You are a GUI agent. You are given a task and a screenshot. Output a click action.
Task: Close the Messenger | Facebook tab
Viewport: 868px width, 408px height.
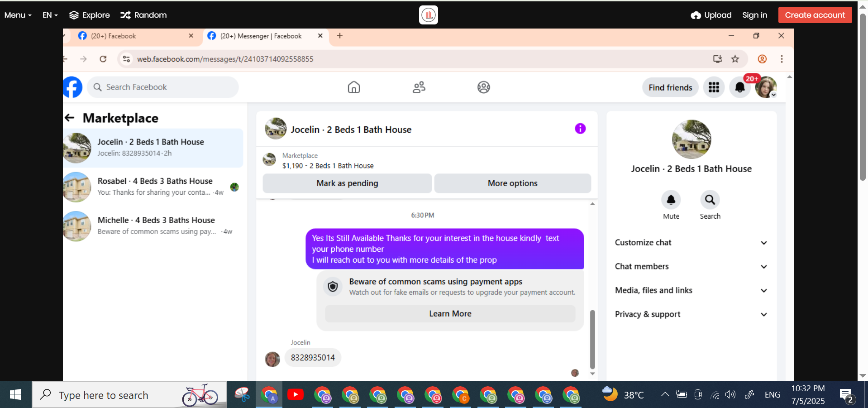tap(320, 36)
